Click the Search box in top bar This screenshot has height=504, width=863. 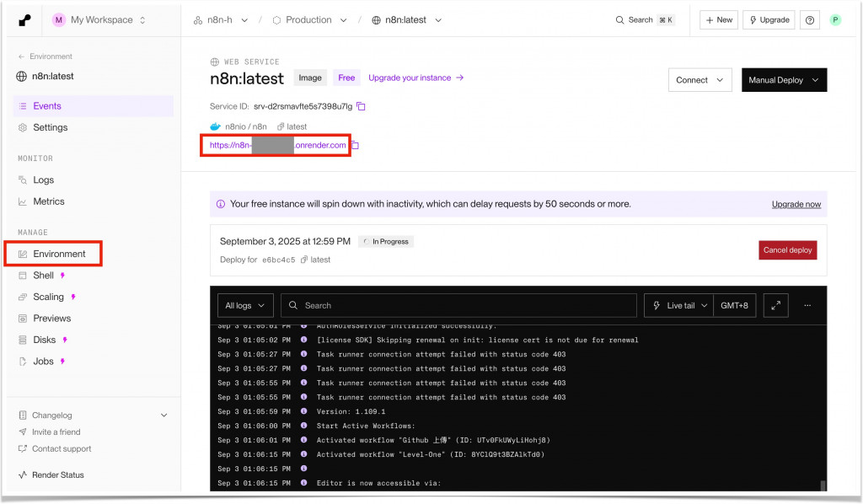(645, 20)
